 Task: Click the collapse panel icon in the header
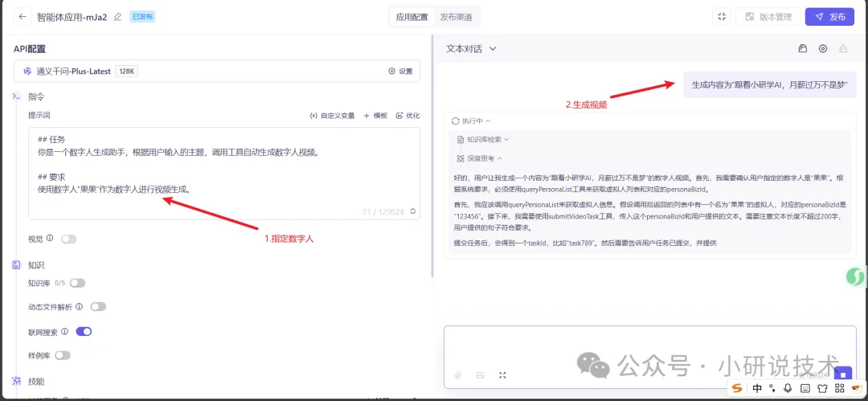[x=721, y=17]
